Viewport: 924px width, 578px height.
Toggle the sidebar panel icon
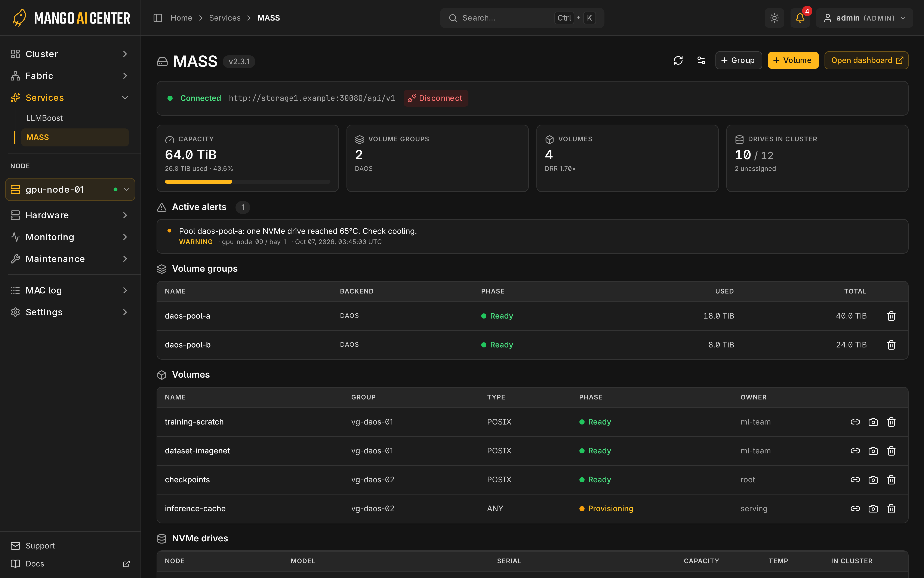coord(158,18)
